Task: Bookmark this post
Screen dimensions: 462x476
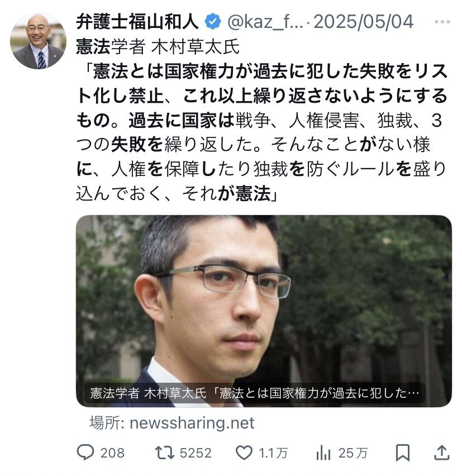Action: 403,453
